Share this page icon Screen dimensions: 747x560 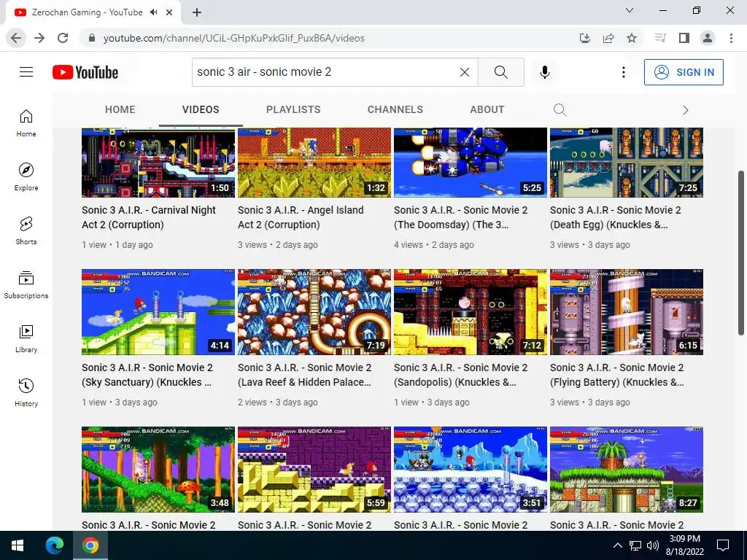tap(608, 38)
